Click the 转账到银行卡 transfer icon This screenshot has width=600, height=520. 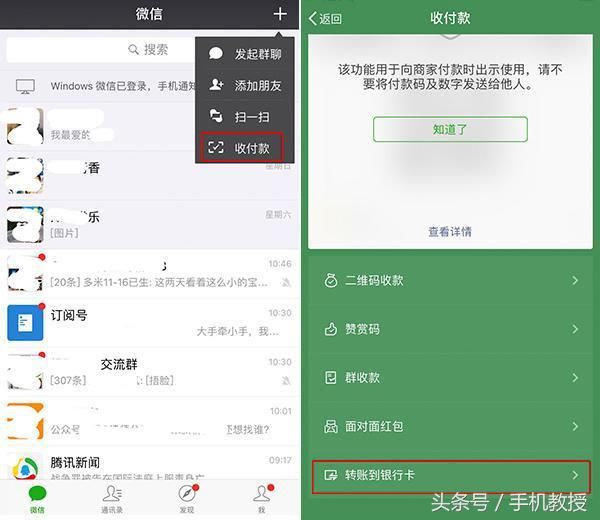331,475
